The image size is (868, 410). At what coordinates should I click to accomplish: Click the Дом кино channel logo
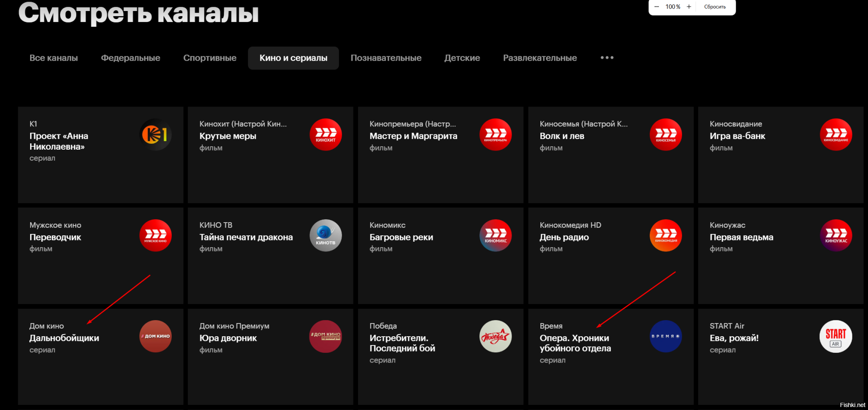click(156, 336)
